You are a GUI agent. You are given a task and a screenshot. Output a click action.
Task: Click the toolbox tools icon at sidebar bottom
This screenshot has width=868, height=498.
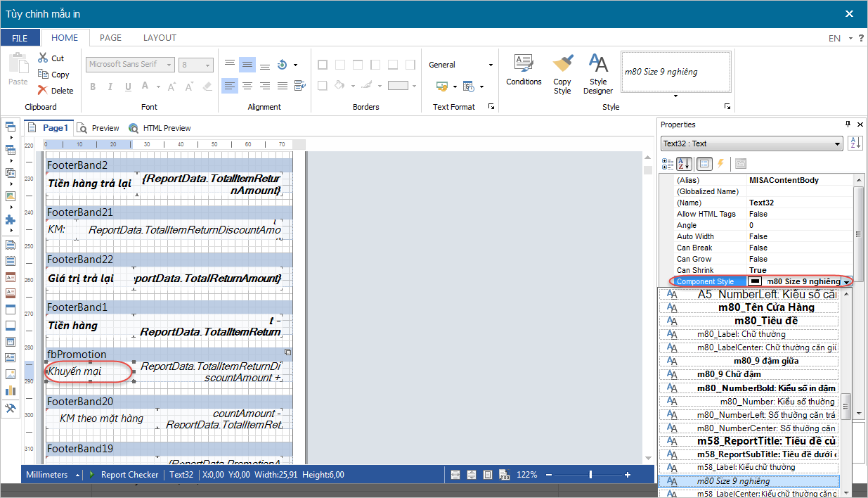(10, 409)
